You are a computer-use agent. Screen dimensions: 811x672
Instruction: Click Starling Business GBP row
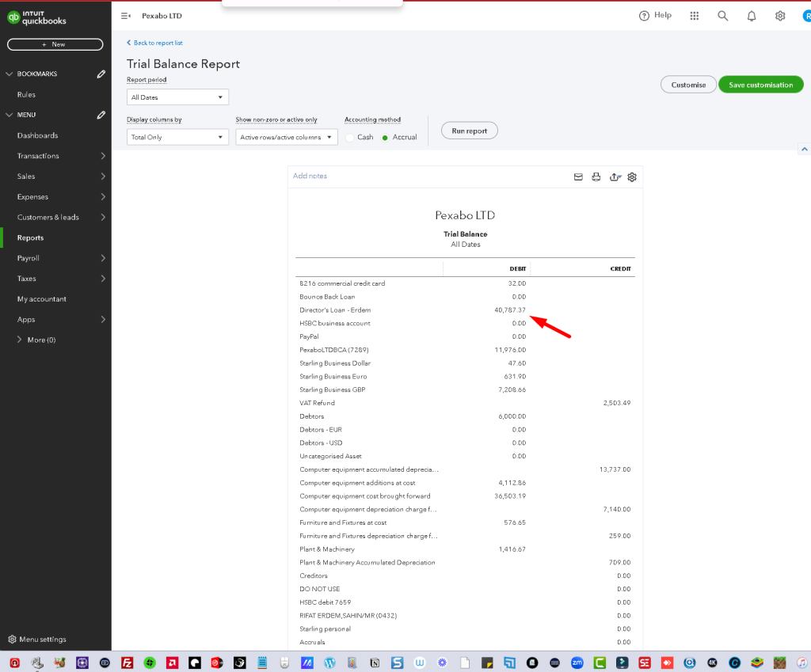pos(465,389)
